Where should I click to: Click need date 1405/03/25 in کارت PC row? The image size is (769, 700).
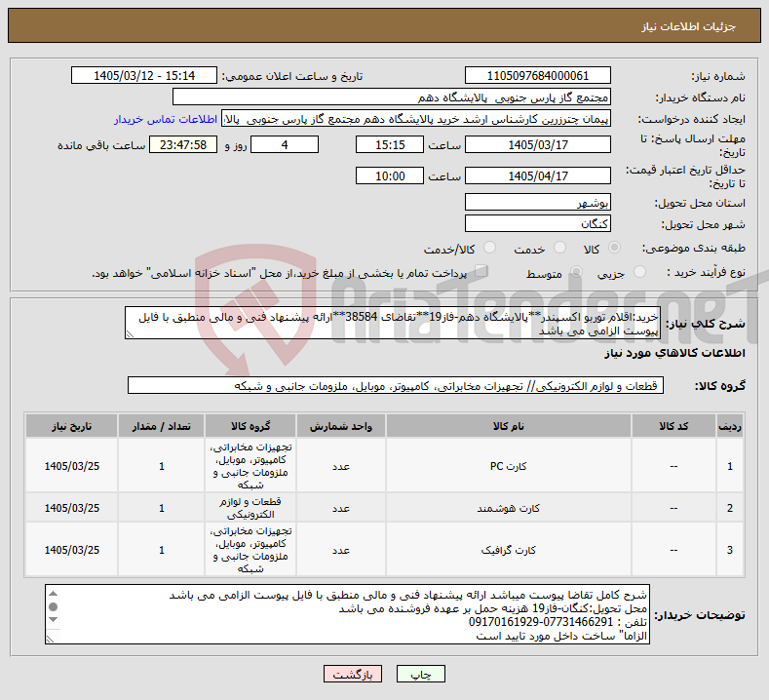(71, 466)
